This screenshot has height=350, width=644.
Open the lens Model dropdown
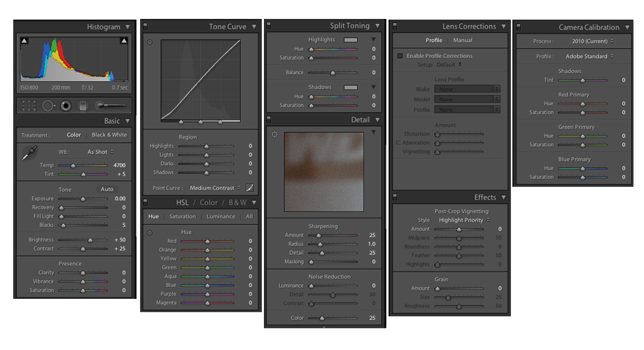[x=467, y=99]
